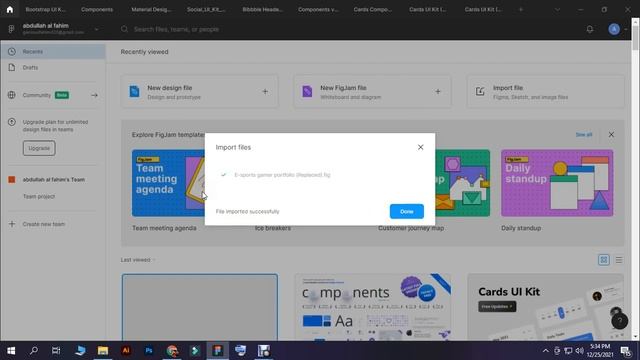Add a new tab with plus icon

(521, 9)
